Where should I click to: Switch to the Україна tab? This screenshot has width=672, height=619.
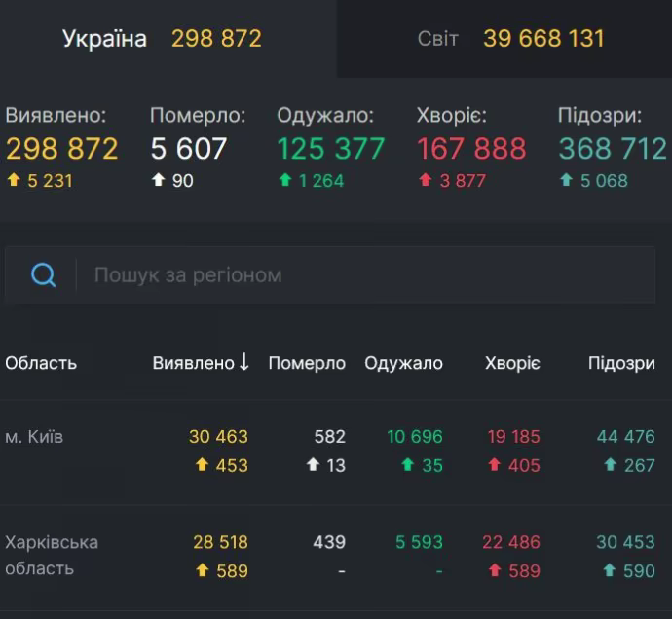coord(162,39)
